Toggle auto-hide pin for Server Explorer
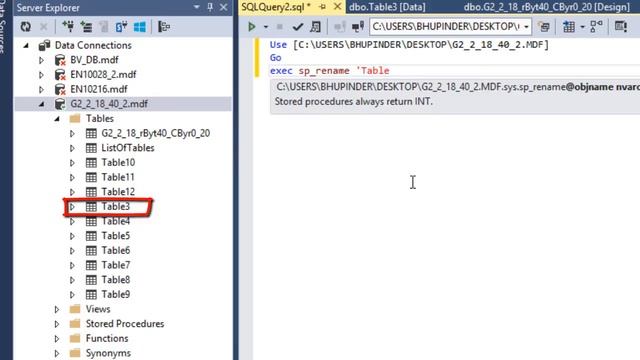The width and height of the screenshot is (640, 360). click(x=210, y=7)
